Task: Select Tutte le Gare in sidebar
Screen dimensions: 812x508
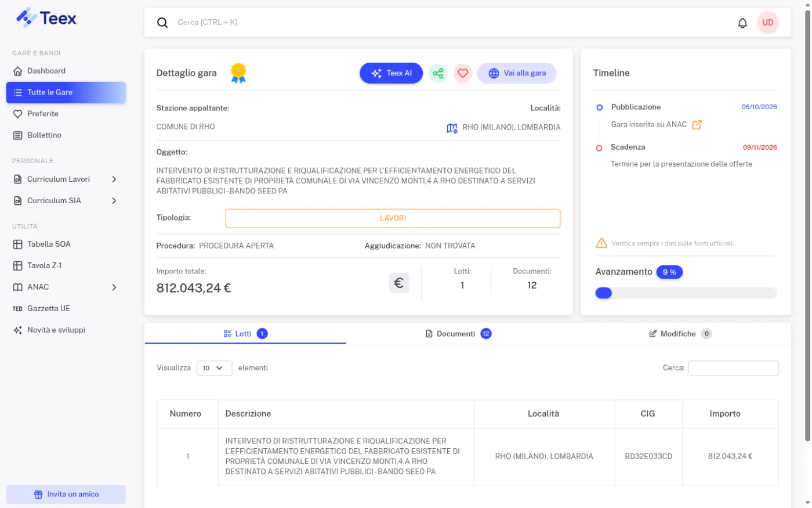Action: pos(66,92)
